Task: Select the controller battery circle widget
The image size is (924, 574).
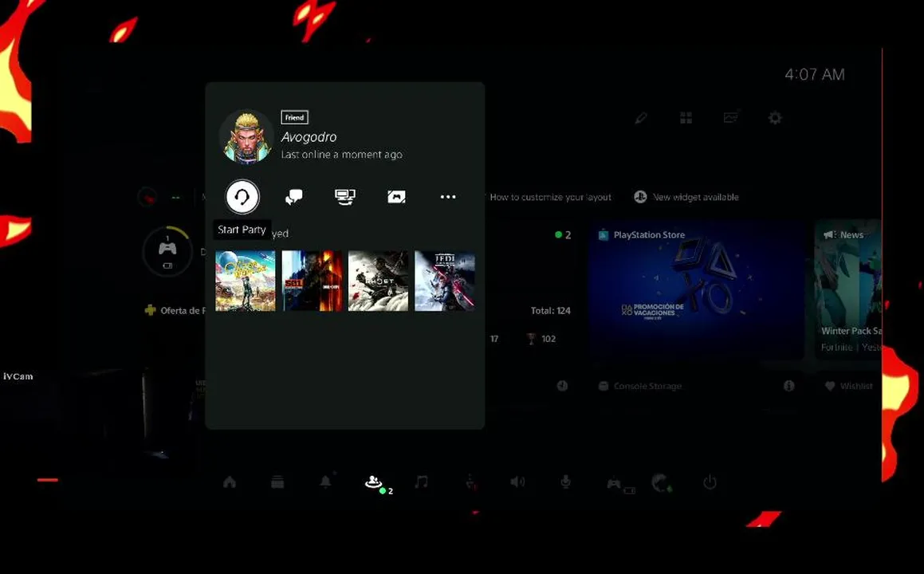Action: (x=167, y=250)
